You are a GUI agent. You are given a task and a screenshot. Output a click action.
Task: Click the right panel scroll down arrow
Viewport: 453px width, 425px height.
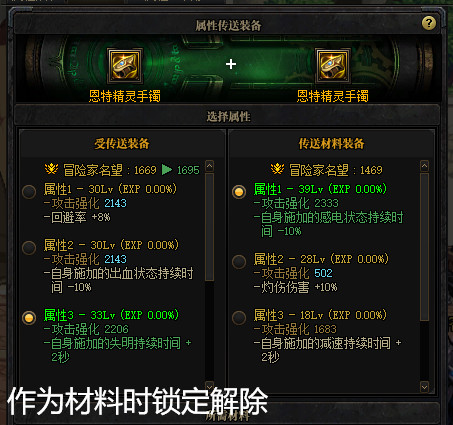[x=424, y=387]
